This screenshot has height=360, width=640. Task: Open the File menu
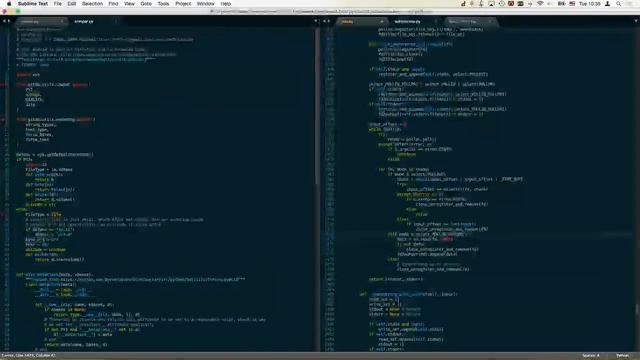point(58,4)
